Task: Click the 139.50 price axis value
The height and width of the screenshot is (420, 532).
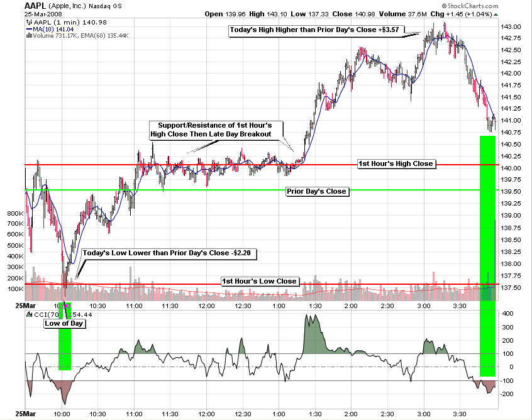Action: tap(511, 192)
